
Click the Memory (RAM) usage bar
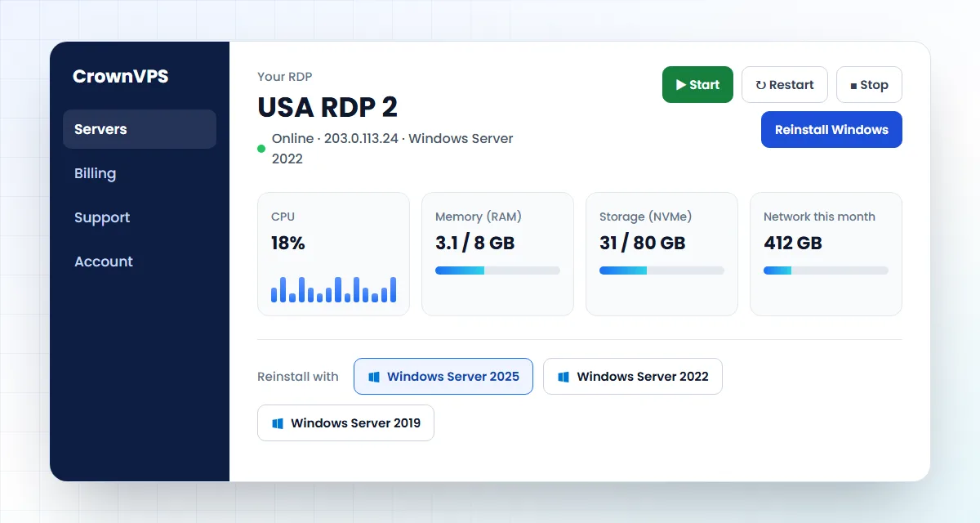[497, 270]
